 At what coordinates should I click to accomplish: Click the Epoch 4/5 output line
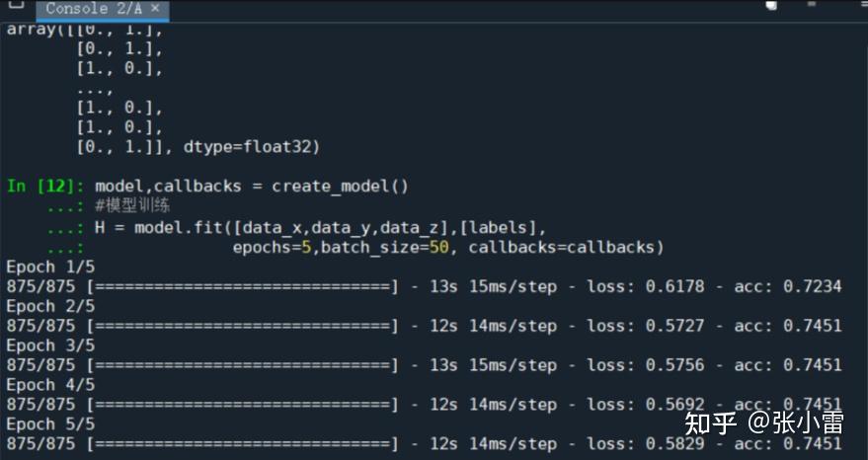tap(50, 385)
